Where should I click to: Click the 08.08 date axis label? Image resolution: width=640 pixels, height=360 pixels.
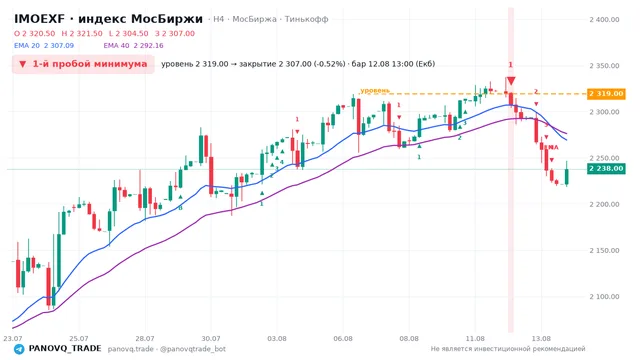click(x=409, y=339)
